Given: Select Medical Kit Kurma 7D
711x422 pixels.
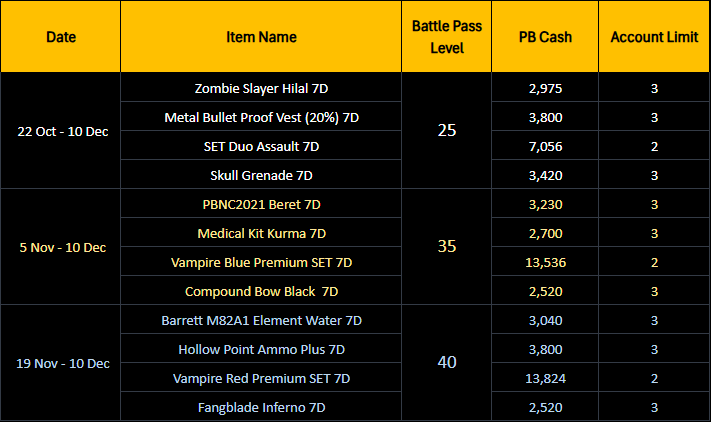Looking at the screenshot, I should 261,233.
